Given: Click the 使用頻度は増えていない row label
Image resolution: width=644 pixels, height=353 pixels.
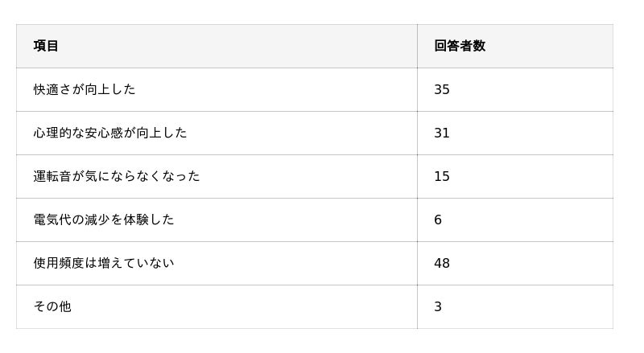Looking at the screenshot, I should tap(104, 263).
